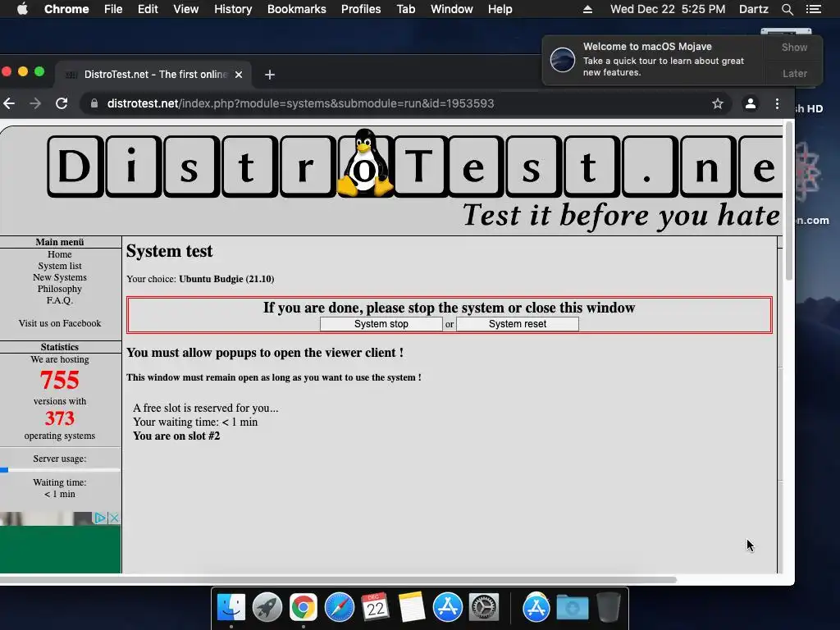Click Show on the Mojave notification
The height and width of the screenshot is (630, 840).
coord(794,48)
